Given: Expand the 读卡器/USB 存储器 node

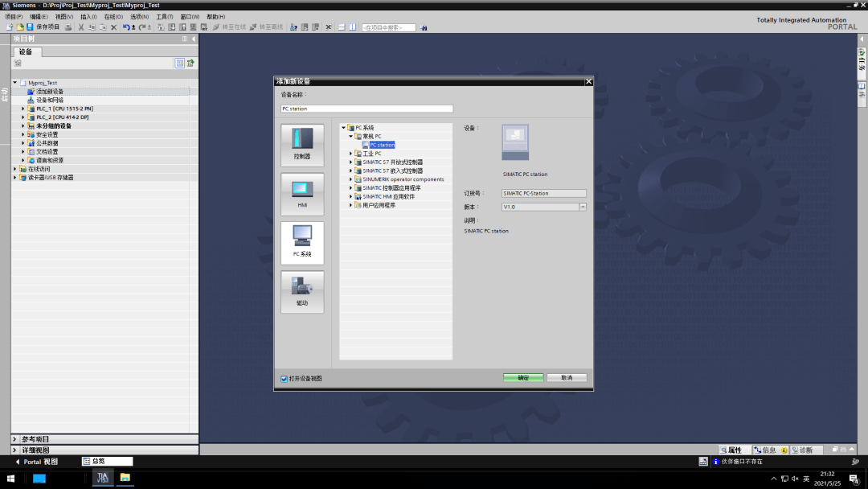Looking at the screenshot, I should [15, 178].
